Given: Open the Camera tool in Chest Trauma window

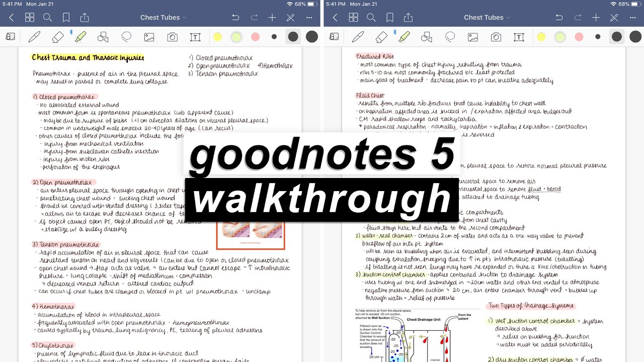Looking at the screenshot, I should click(x=172, y=37).
